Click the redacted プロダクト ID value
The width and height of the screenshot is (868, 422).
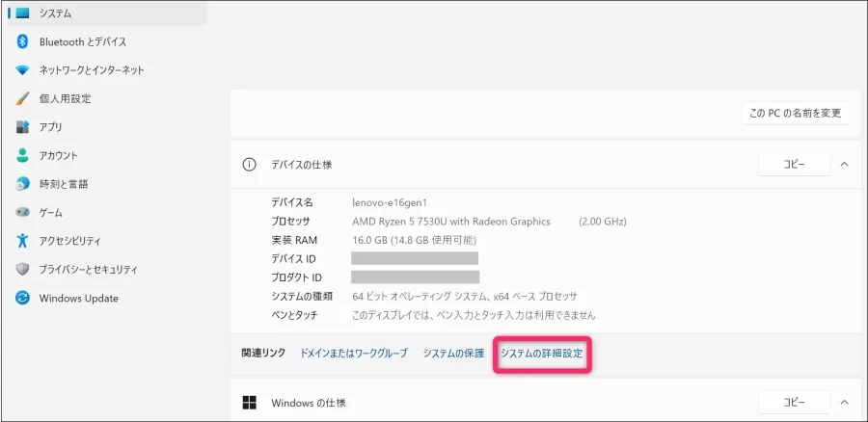tap(415, 277)
